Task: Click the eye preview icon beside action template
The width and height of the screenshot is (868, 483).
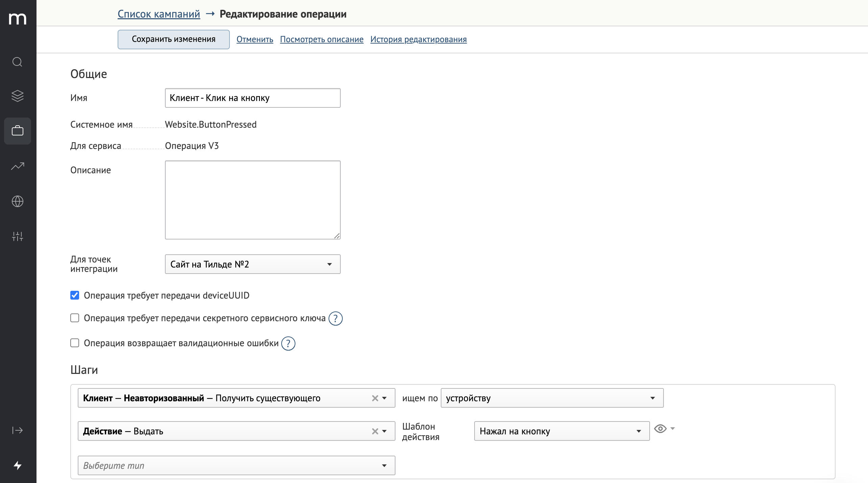Action: click(x=660, y=429)
